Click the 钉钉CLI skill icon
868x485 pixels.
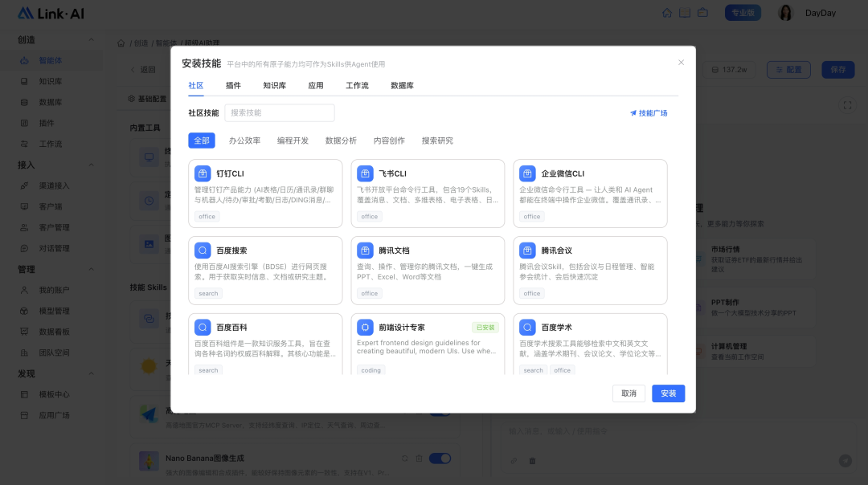click(x=203, y=173)
